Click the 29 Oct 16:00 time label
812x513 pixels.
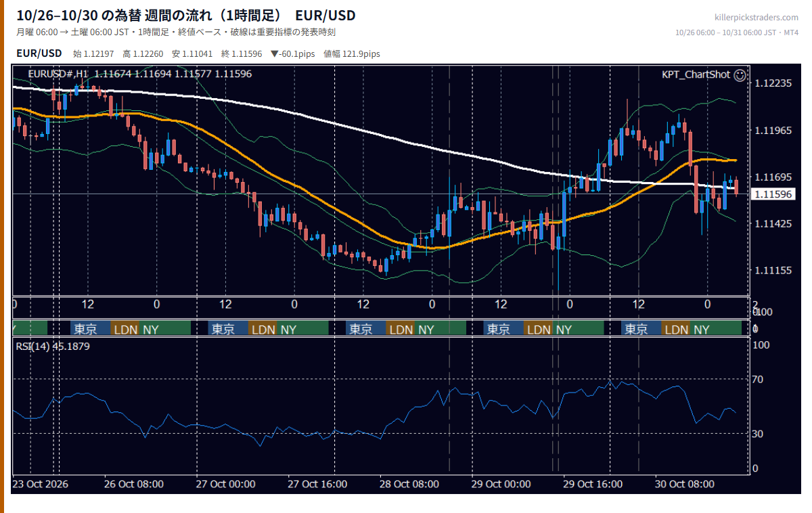coord(593,485)
